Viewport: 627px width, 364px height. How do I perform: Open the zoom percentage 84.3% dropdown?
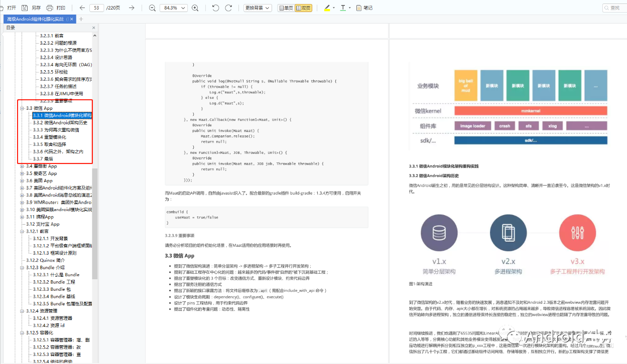[x=174, y=8]
